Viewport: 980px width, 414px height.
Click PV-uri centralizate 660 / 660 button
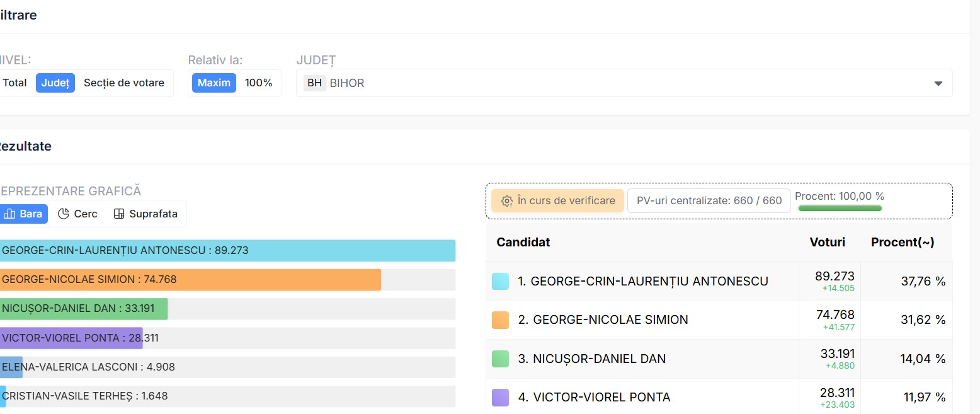point(709,201)
